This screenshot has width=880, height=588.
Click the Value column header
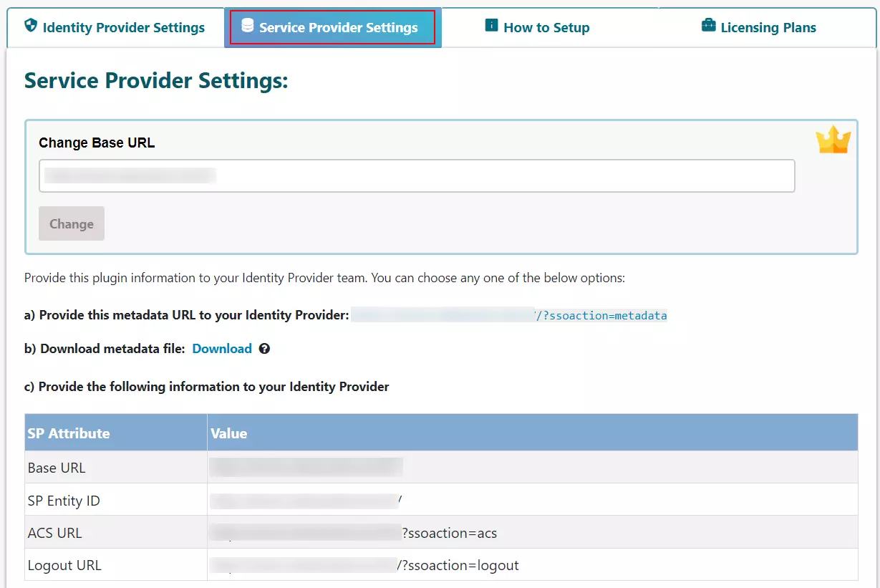coord(229,433)
